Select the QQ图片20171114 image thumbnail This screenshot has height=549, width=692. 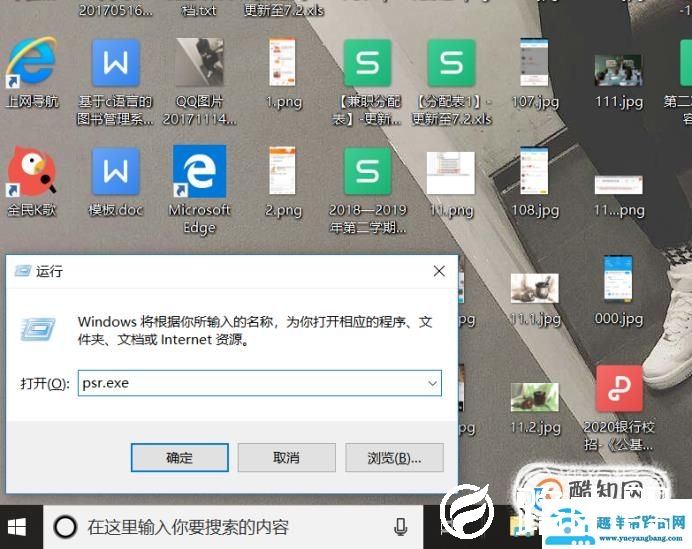click(199, 63)
